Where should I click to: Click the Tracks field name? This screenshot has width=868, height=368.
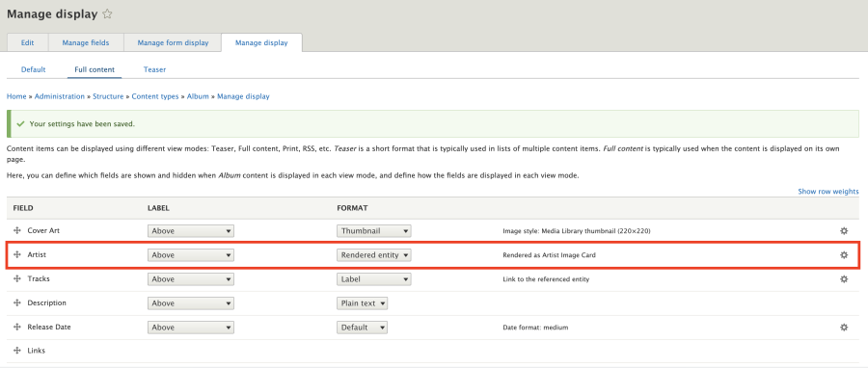pos(39,278)
